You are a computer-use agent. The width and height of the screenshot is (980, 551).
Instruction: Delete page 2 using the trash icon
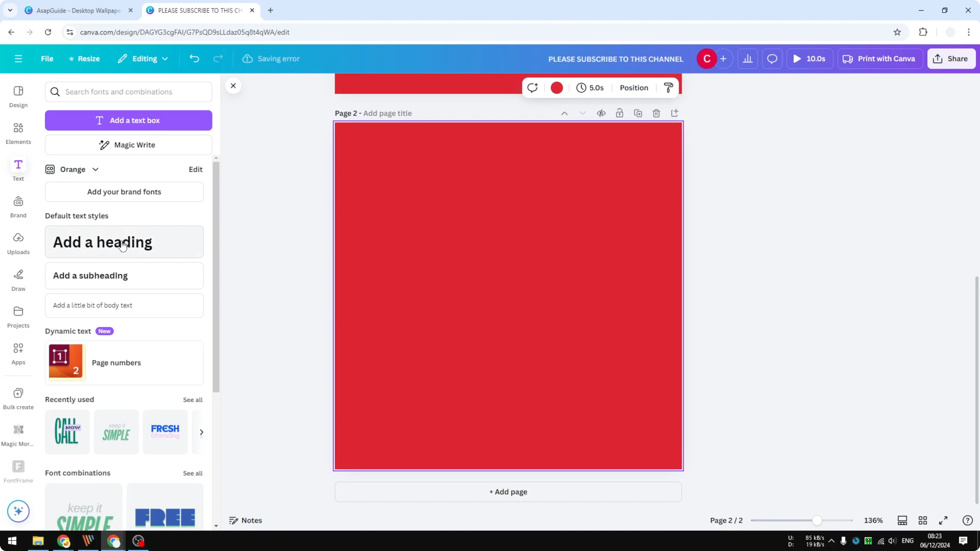coord(657,113)
